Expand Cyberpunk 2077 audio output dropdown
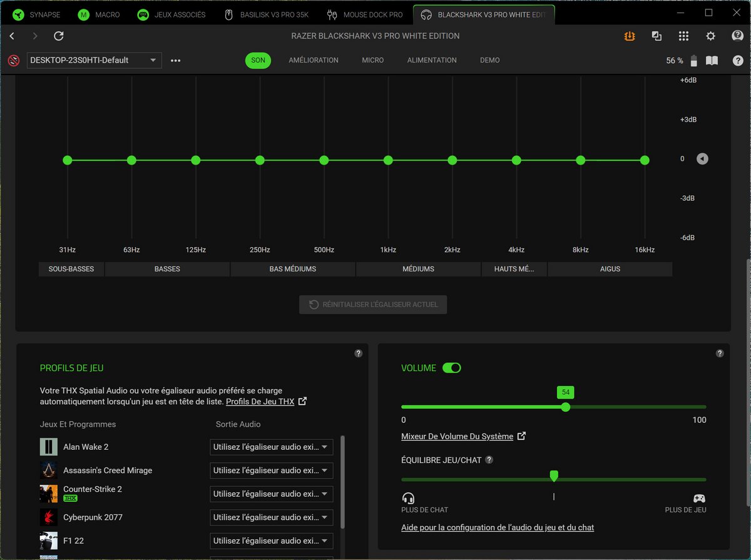751x560 pixels. pos(272,517)
